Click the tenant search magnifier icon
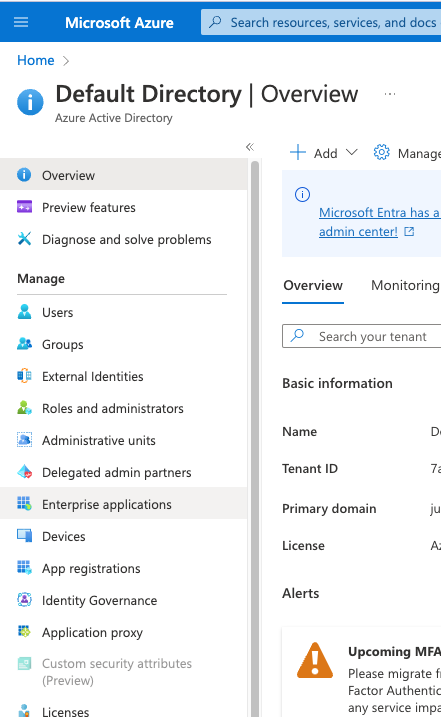 pos(297,335)
